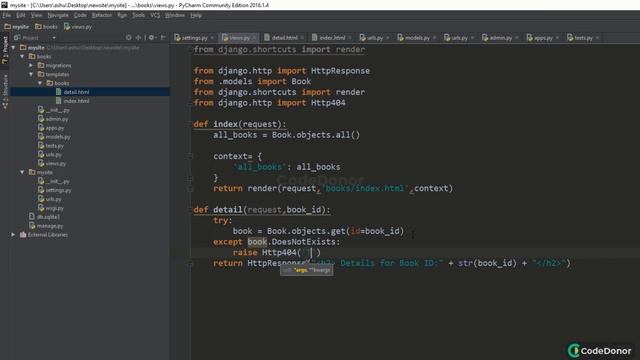Click 'HttpResponse' in the import line
This screenshot has width=640, height=360.
[x=340, y=71]
